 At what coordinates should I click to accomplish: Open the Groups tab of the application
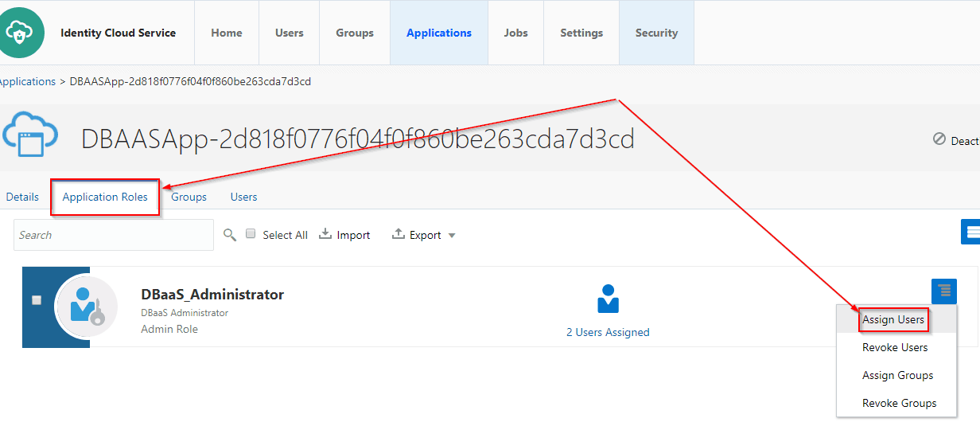[x=189, y=197]
